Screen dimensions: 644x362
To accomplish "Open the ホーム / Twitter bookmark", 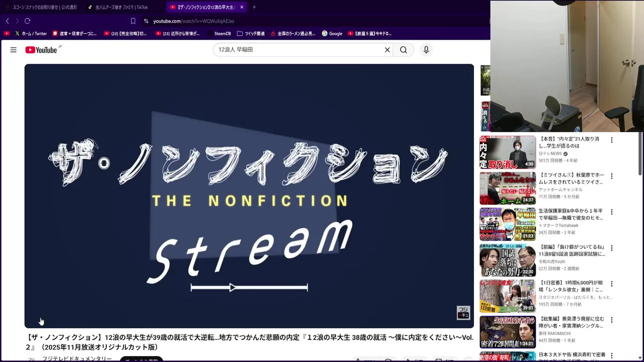I will click(x=31, y=34).
